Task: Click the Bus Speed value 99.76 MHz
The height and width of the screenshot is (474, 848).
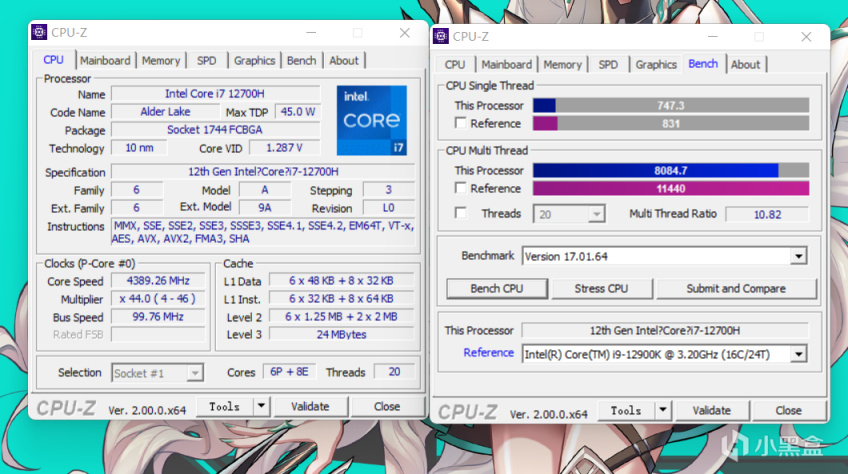Action: [158, 317]
